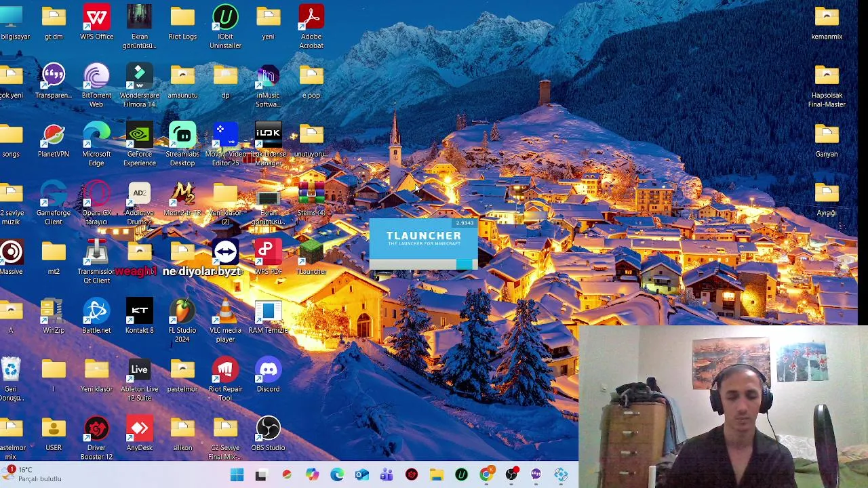Screen dimensions: 868x488
Task: Open inMusic Software shortcut
Action: pyautogui.click(x=268, y=86)
